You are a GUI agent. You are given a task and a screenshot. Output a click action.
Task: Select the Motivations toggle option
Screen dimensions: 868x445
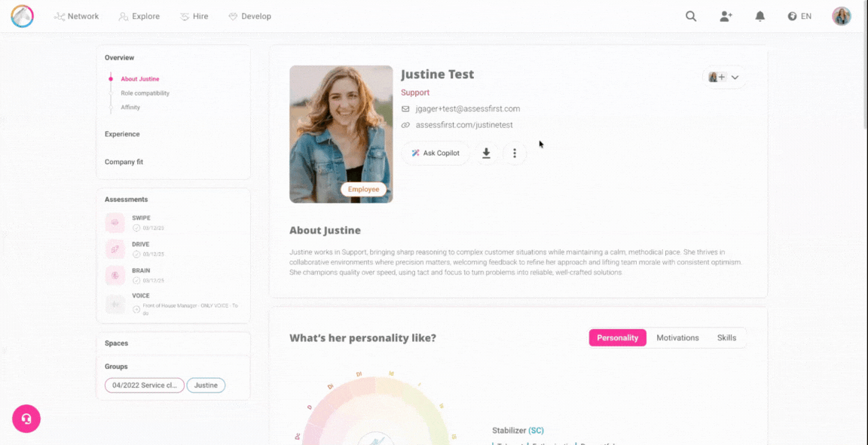click(x=677, y=337)
